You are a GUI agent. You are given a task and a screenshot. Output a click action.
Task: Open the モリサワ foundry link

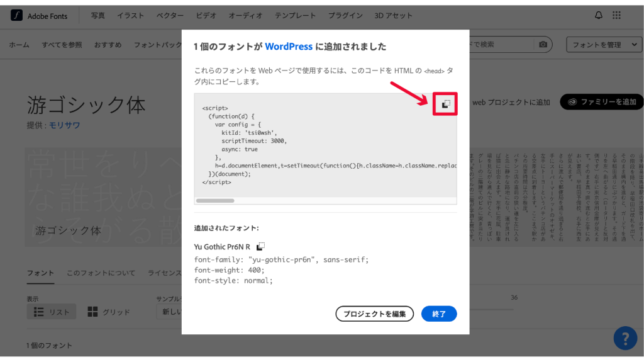[x=65, y=125]
